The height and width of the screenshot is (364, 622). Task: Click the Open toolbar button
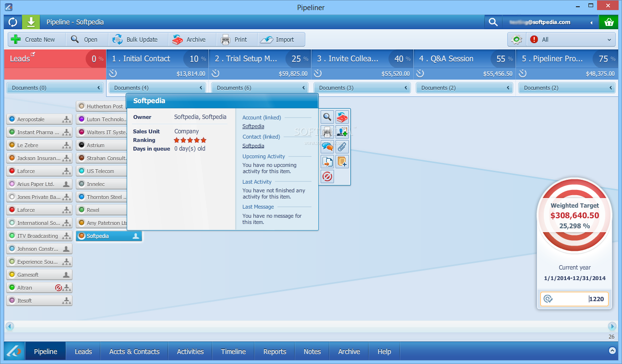tap(86, 39)
